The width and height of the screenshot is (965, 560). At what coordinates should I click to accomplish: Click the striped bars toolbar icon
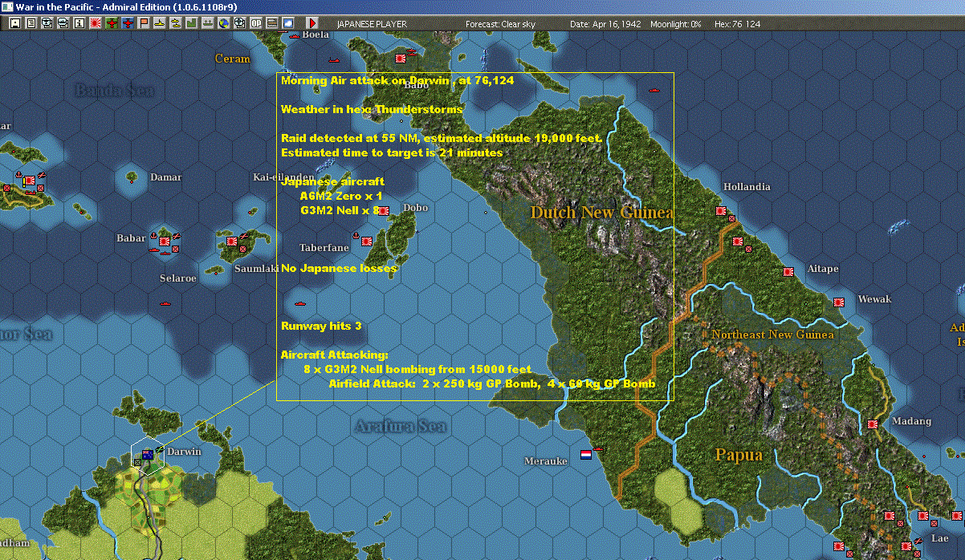coord(272,23)
